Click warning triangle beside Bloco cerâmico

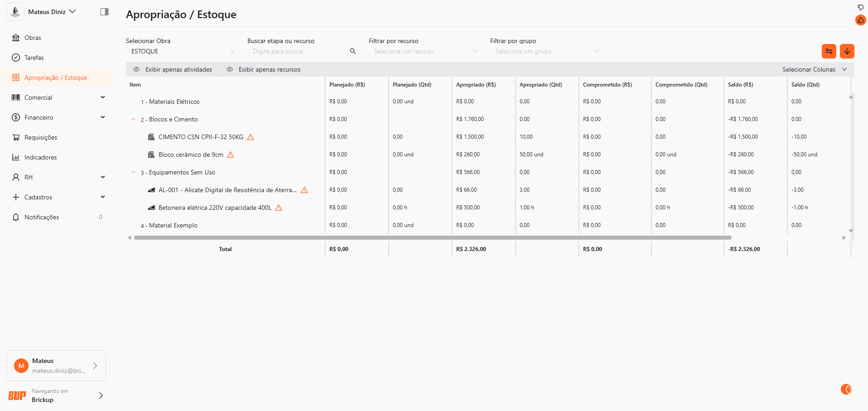[x=231, y=155]
